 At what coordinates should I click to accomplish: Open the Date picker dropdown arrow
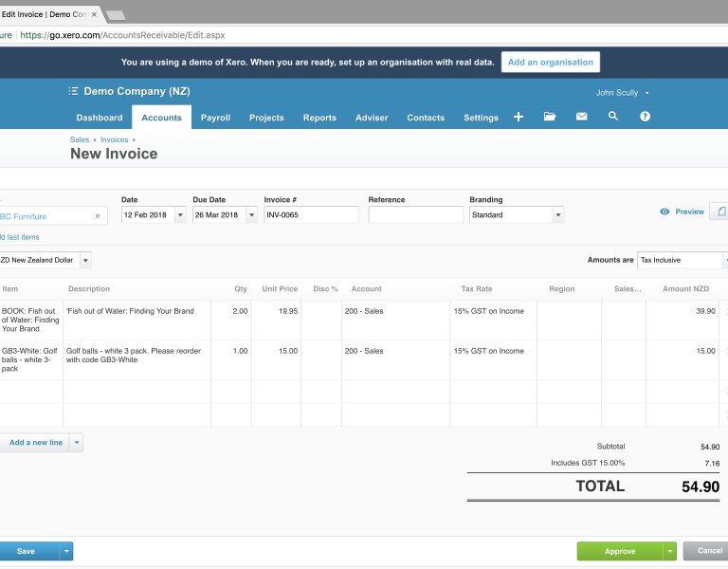click(x=180, y=215)
